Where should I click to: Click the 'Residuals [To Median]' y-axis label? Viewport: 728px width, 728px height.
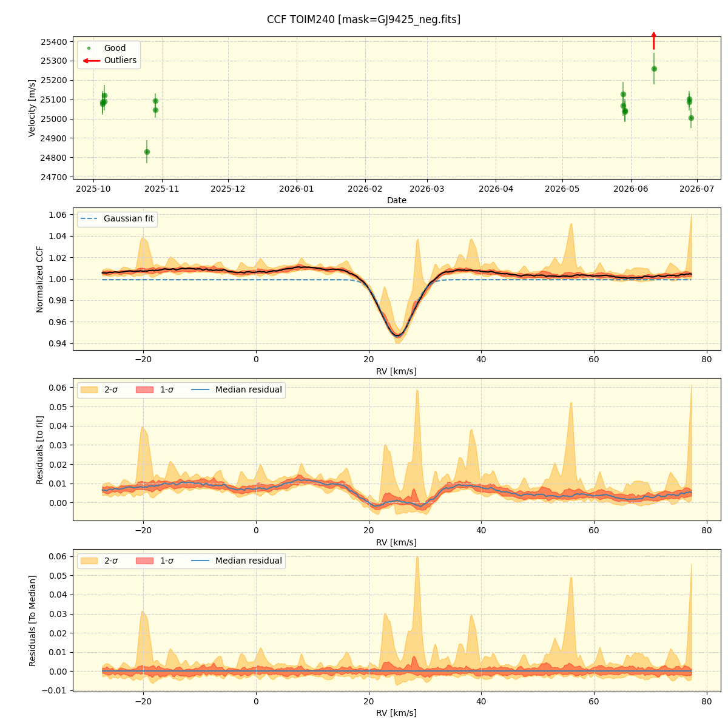[x=33, y=621]
